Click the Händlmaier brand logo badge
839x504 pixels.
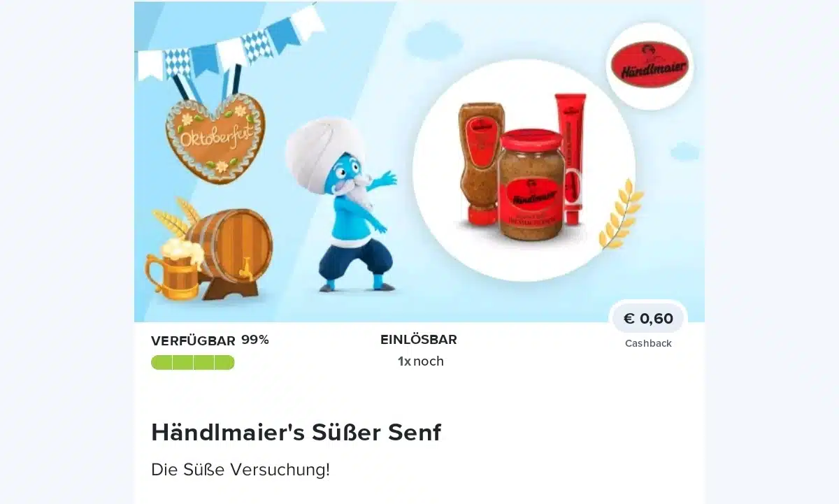coord(650,66)
